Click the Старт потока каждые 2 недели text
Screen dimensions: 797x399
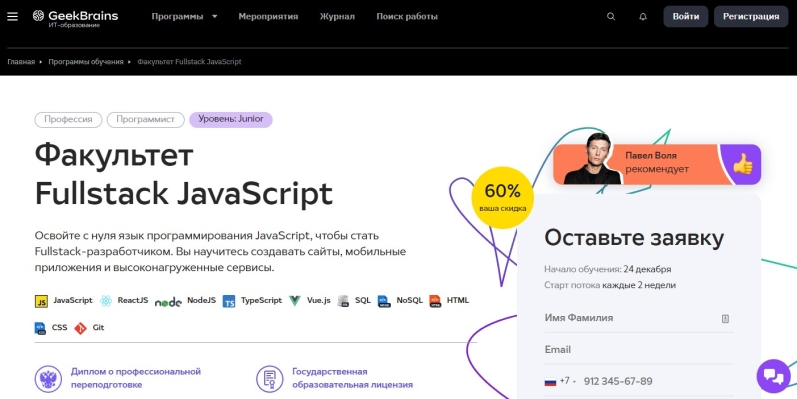(610, 285)
